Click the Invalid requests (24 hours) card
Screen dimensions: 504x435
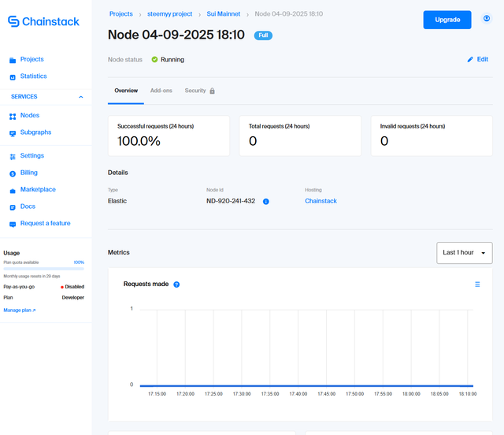pos(432,136)
